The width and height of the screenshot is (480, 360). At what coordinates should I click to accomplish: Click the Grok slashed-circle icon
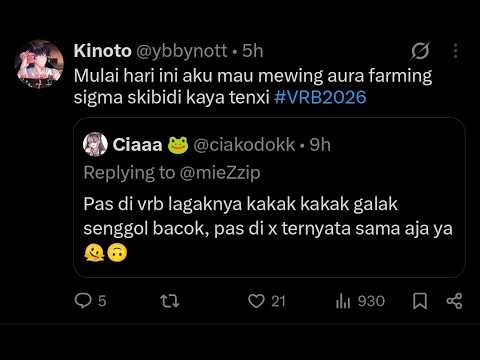(x=420, y=51)
